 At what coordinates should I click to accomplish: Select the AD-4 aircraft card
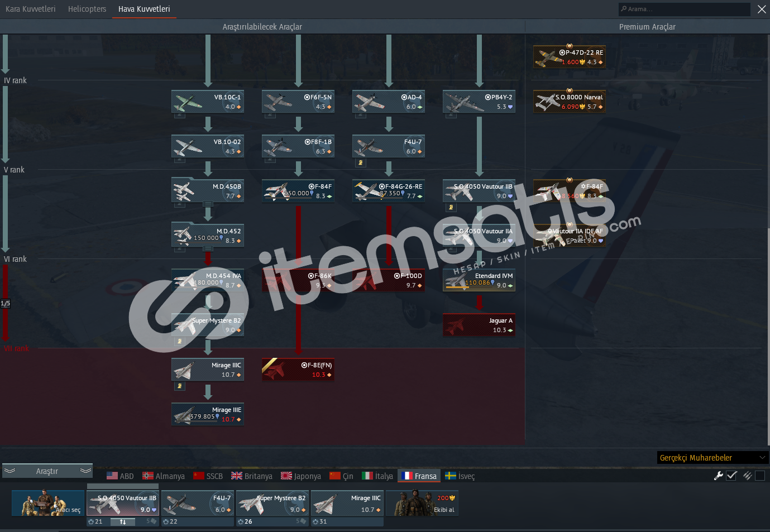point(389,102)
